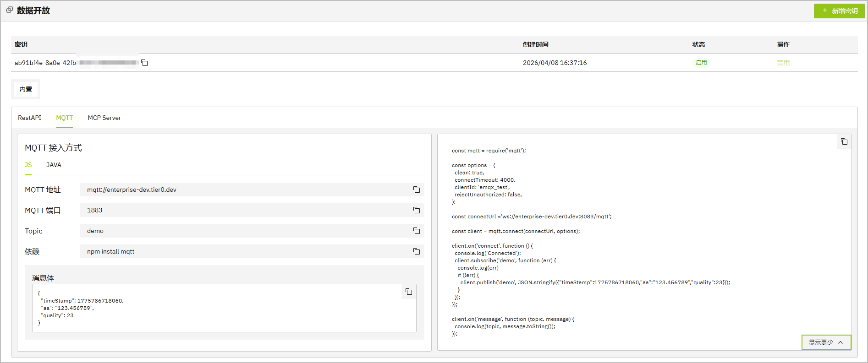Image resolution: width=868 pixels, height=363 pixels.
Task: Select the JS language tab
Action: tap(28, 165)
